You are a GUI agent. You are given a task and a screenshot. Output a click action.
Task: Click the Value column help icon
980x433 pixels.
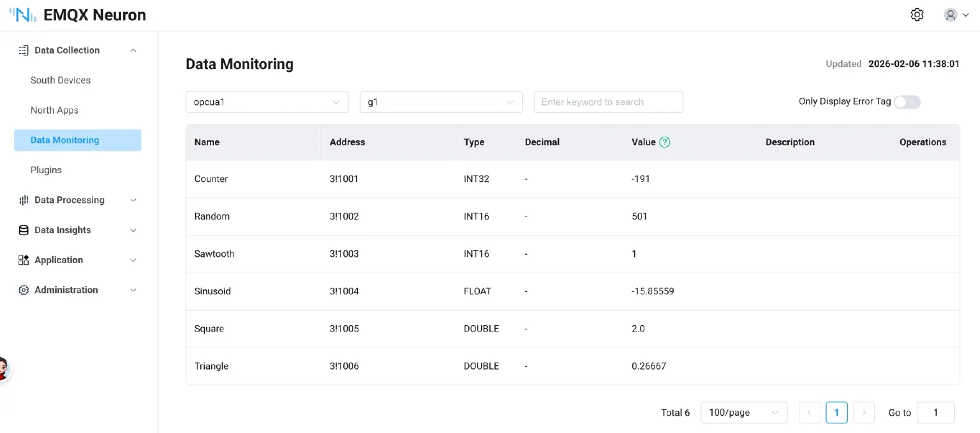tap(664, 142)
